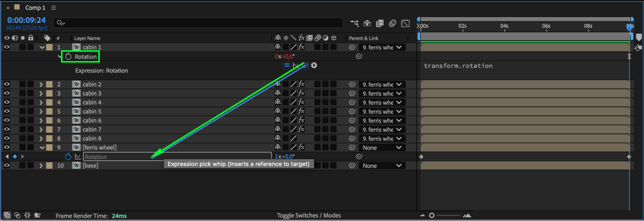The image size is (644, 221).
Task: Click the 04s mark on time ruler
Action: 504,26
